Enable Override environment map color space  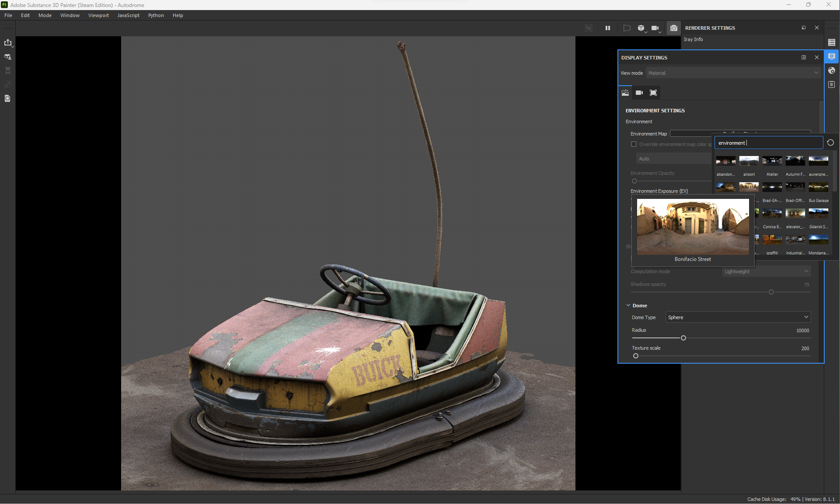click(634, 144)
